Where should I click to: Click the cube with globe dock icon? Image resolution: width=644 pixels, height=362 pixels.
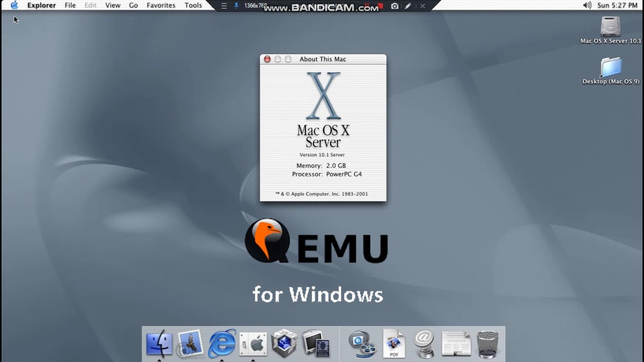(284, 343)
